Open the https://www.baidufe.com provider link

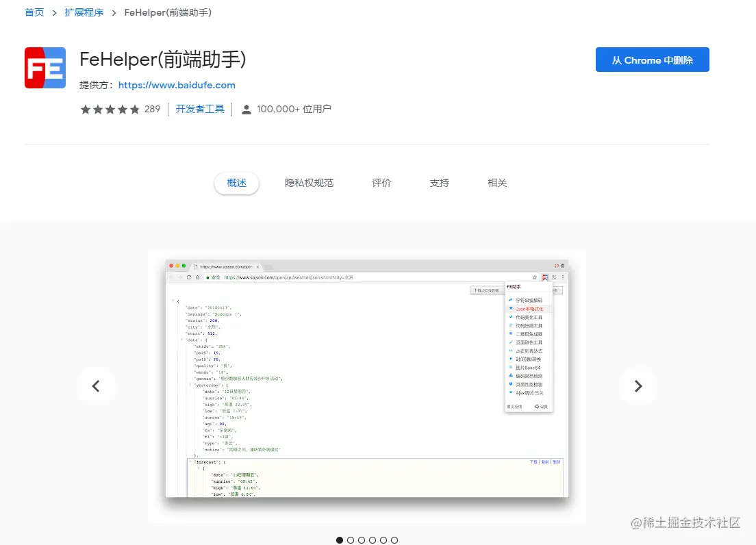(x=177, y=86)
